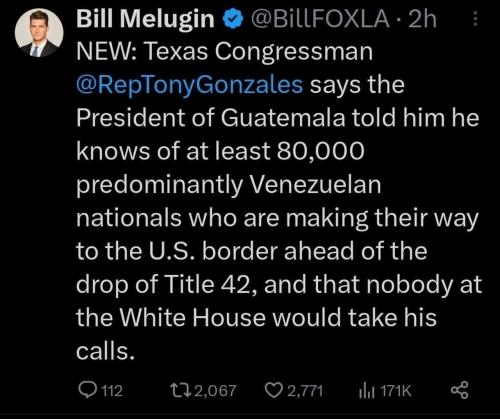Click the 2,067 retweets count

[215, 391]
